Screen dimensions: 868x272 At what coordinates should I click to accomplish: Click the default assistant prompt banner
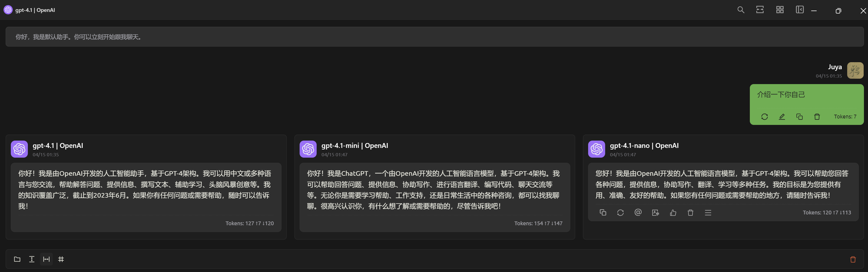434,37
